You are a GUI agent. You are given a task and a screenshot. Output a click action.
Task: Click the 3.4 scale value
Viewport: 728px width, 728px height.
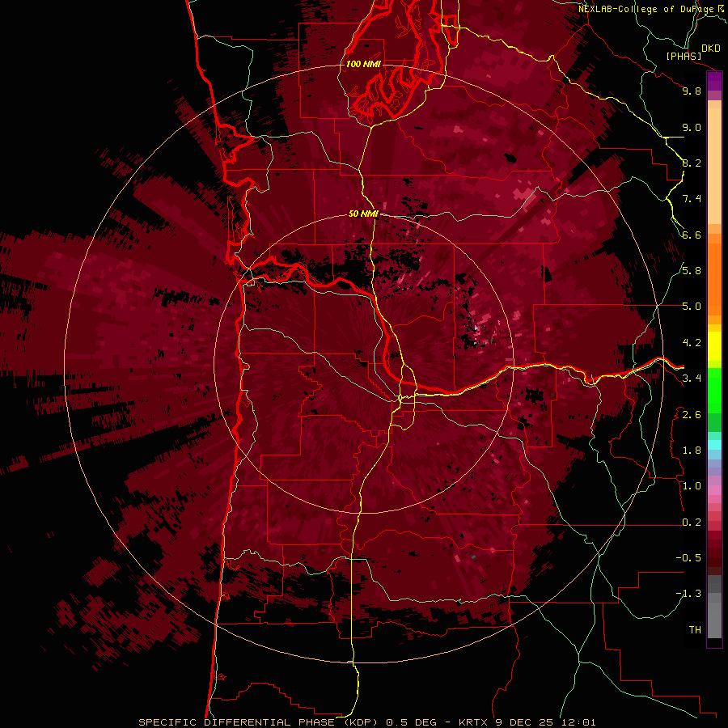[692, 379]
